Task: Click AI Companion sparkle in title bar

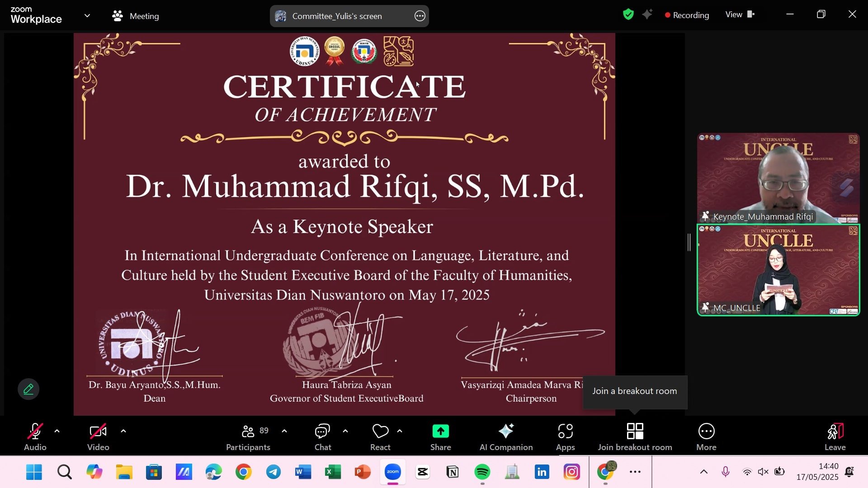Action: click(x=647, y=14)
